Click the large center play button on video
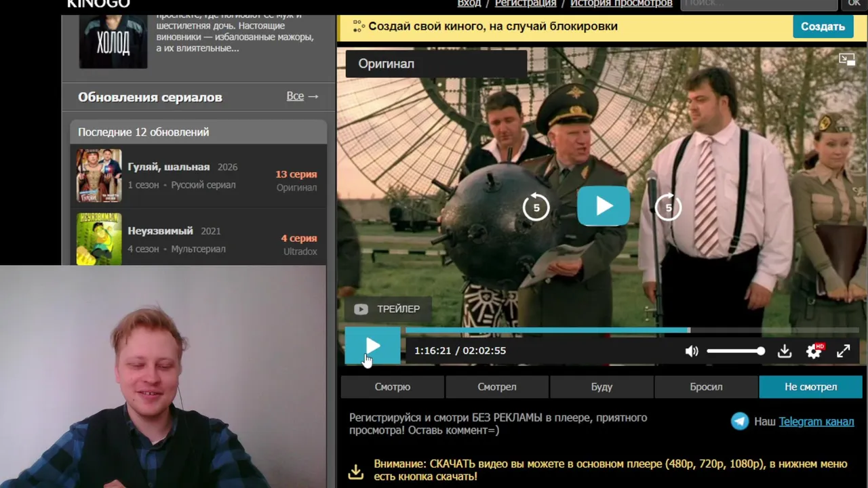This screenshot has height=488, width=868. coord(604,206)
